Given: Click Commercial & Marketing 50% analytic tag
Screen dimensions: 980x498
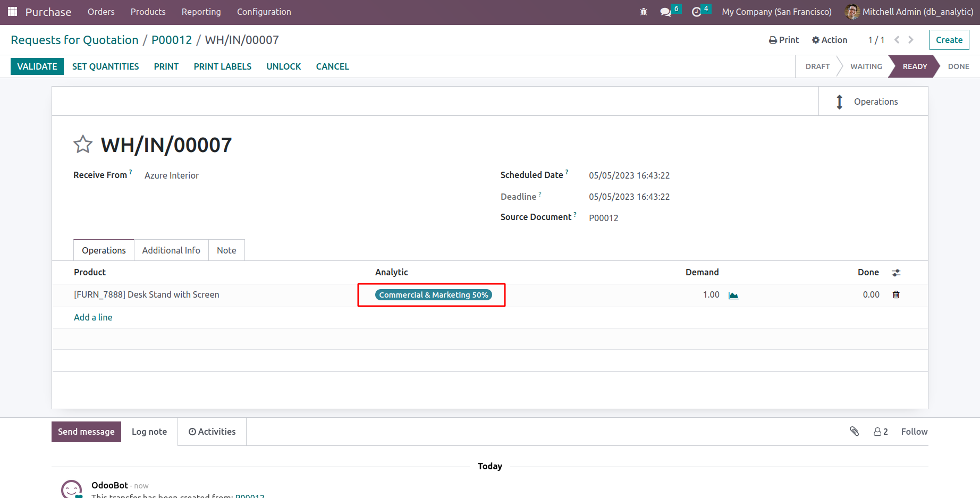Looking at the screenshot, I should [x=434, y=295].
